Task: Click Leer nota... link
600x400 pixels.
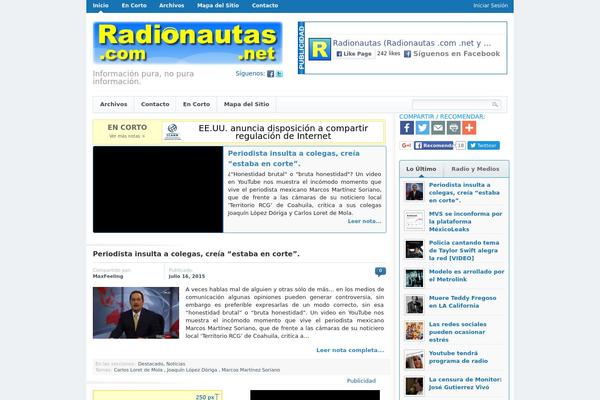Action: click(x=364, y=221)
